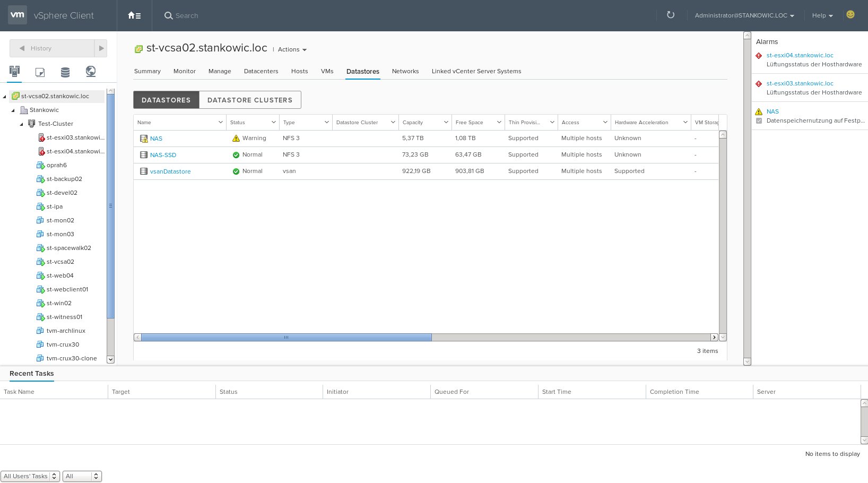
Task: Open Linked vCenter Server Systems tab
Action: [476, 71]
